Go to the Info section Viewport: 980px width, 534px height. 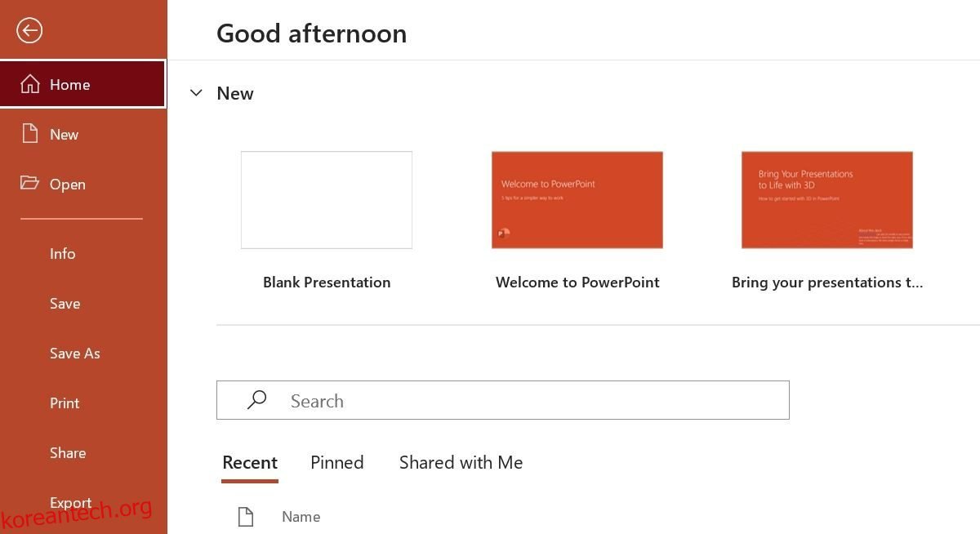coord(63,253)
